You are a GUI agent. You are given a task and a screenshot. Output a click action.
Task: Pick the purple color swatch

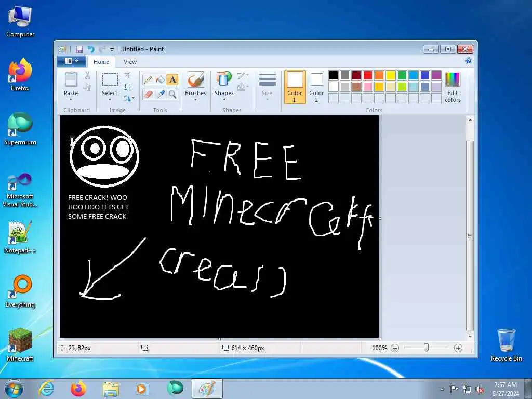pyautogui.click(x=436, y=75)
